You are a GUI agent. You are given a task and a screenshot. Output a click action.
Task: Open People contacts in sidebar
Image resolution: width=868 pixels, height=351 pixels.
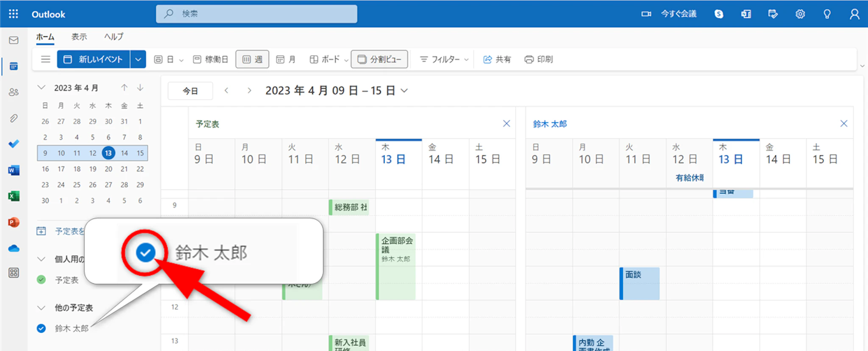[14, 92]
